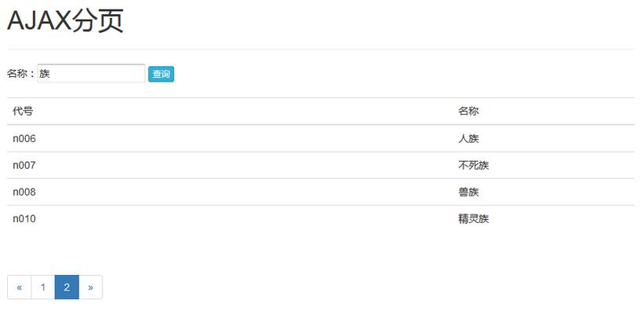
Task: Select active page 2 in pagination
Action: tap(67, 287)
